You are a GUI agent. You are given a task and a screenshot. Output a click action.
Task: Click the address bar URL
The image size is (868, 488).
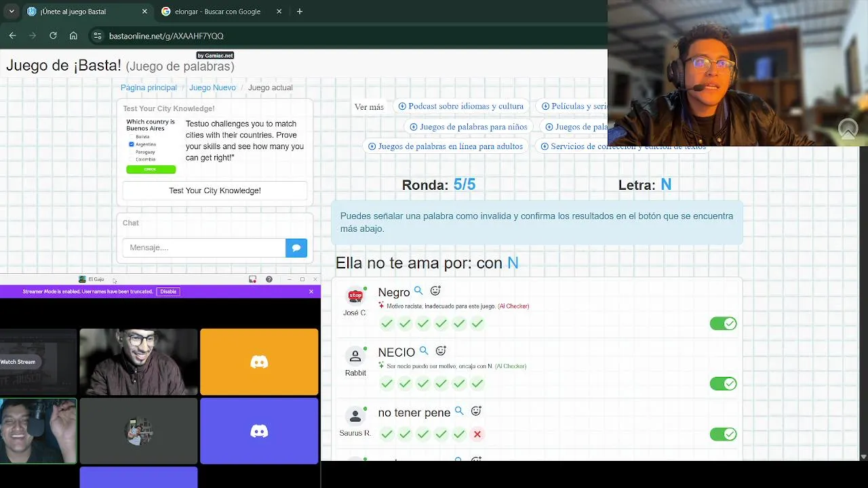pos(166,36)
